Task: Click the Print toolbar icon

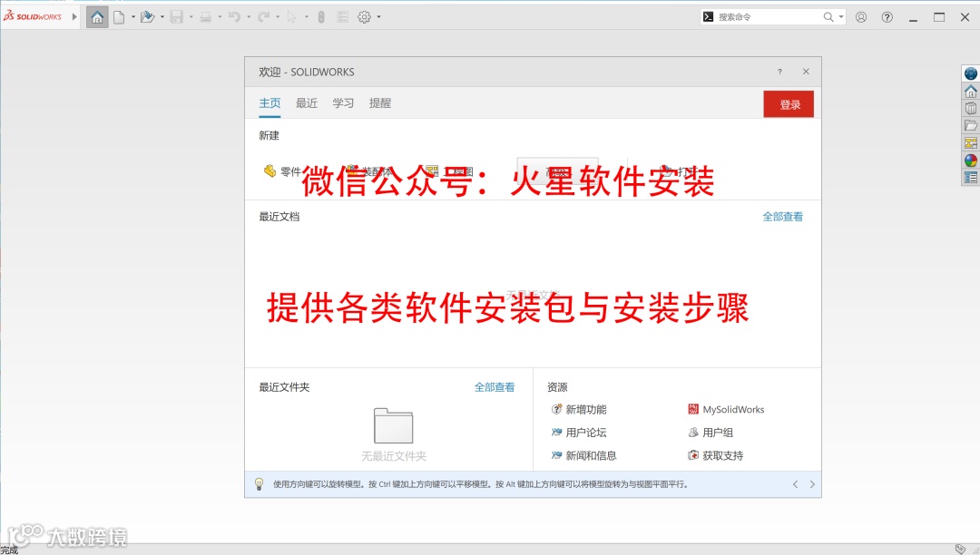Action: pos(206,17)
